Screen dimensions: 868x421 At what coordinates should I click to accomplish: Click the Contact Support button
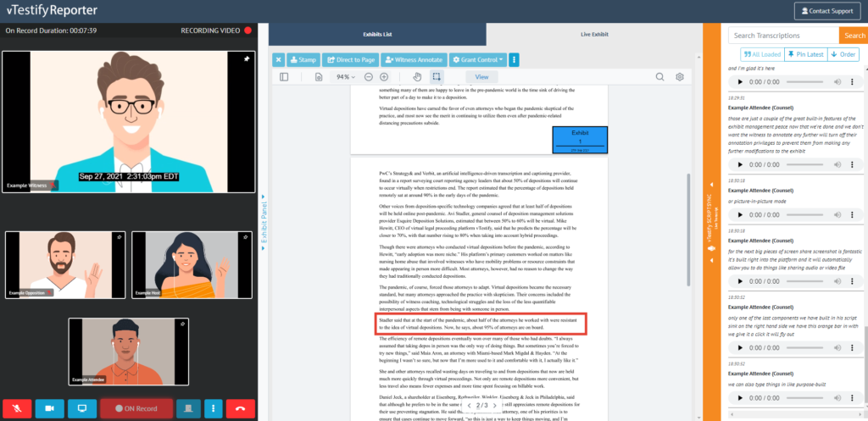coord(827,11)
